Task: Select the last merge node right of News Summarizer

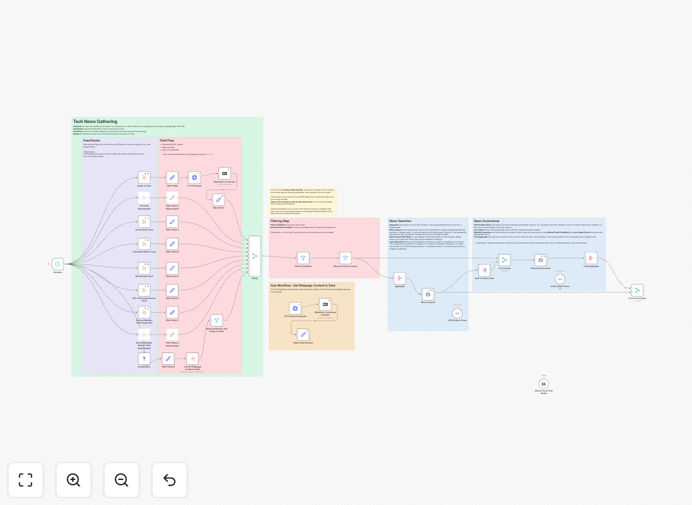Action: click(x=637, y=290)
